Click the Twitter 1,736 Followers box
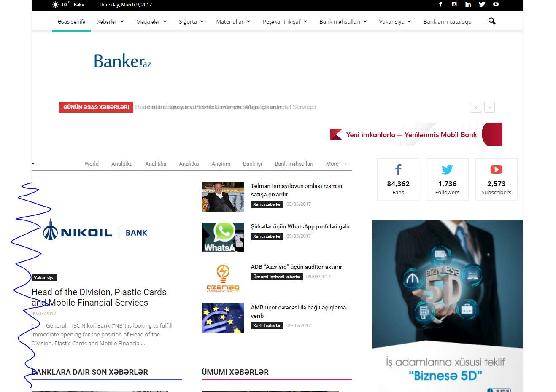The width and height of the screenshot is (556, 392). [x=447, y=180]
